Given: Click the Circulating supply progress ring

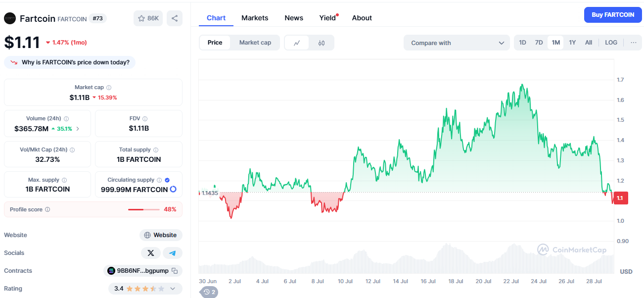Looking at the screenshot, I should click(173, 189).
